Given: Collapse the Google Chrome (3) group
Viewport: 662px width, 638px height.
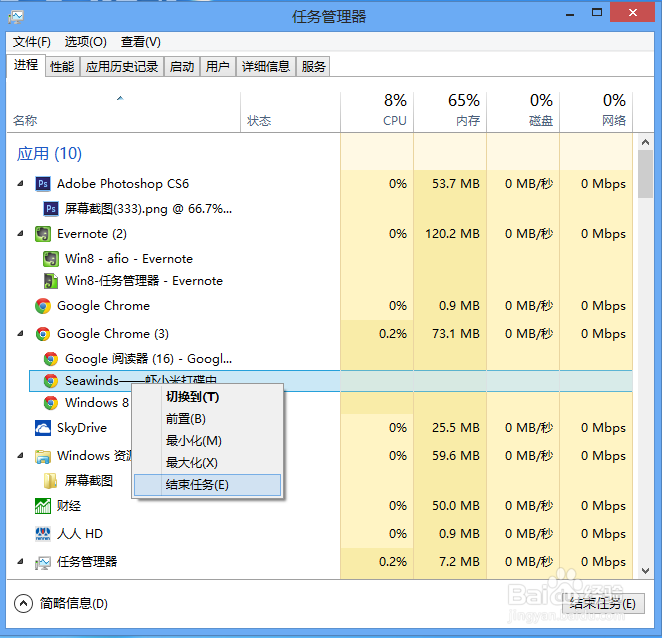Looking at the screenshot, I should pos(20,334).
